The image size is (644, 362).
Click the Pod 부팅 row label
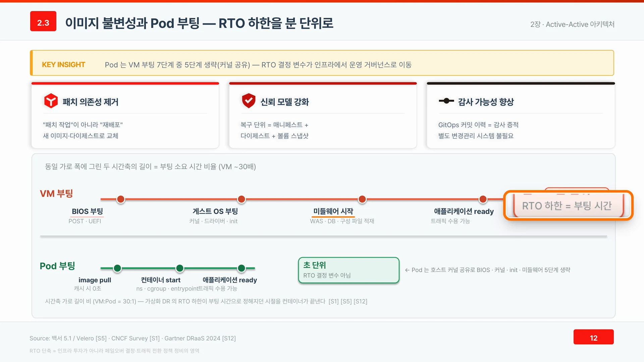(57, 266)
